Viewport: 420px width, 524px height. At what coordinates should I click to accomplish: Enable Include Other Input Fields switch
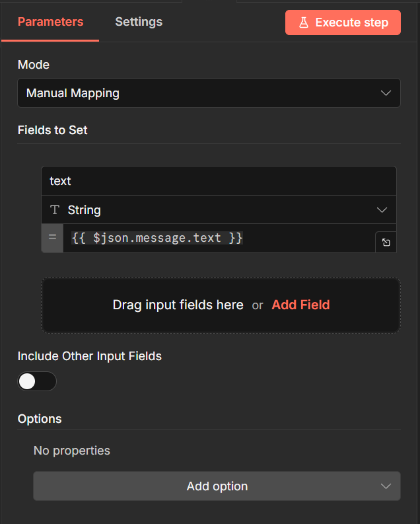37,381
